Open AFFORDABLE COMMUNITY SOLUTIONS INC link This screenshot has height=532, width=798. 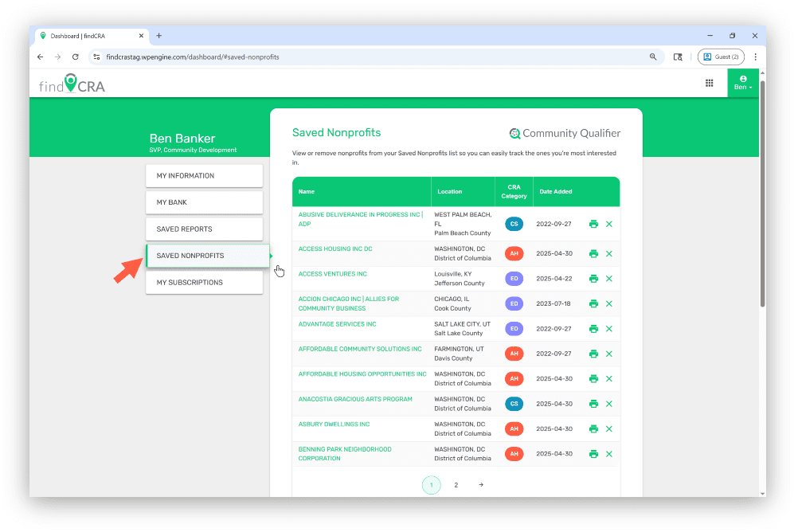point(360,350)
